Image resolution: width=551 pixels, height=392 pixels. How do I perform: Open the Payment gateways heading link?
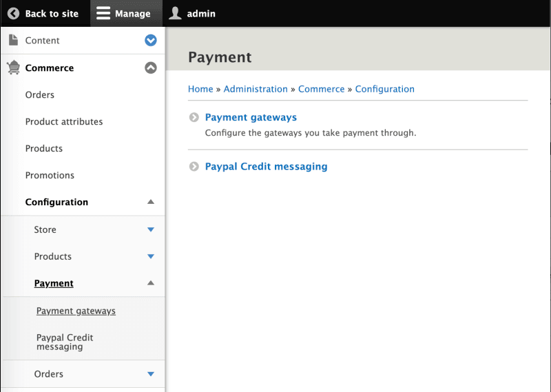[x=251, y=118]
